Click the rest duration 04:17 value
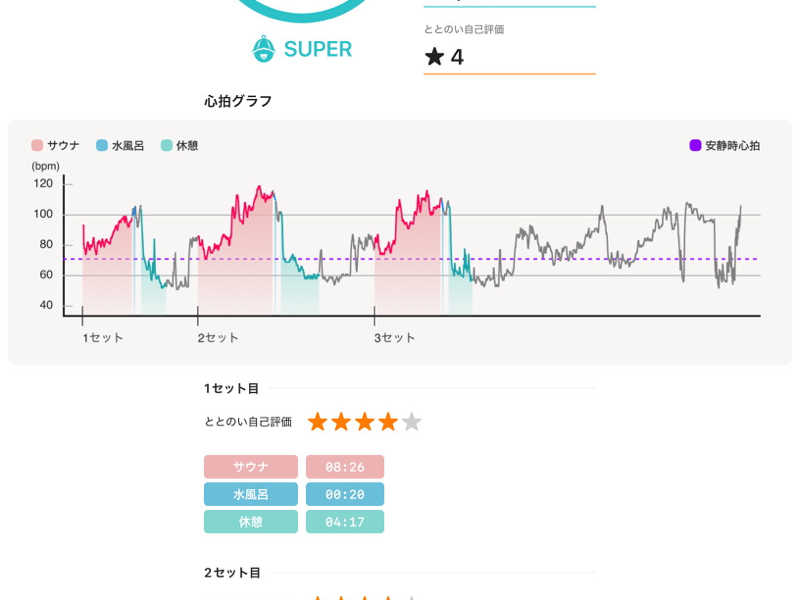Viewport: 800px width, 600px height. [x=344, y=522]
